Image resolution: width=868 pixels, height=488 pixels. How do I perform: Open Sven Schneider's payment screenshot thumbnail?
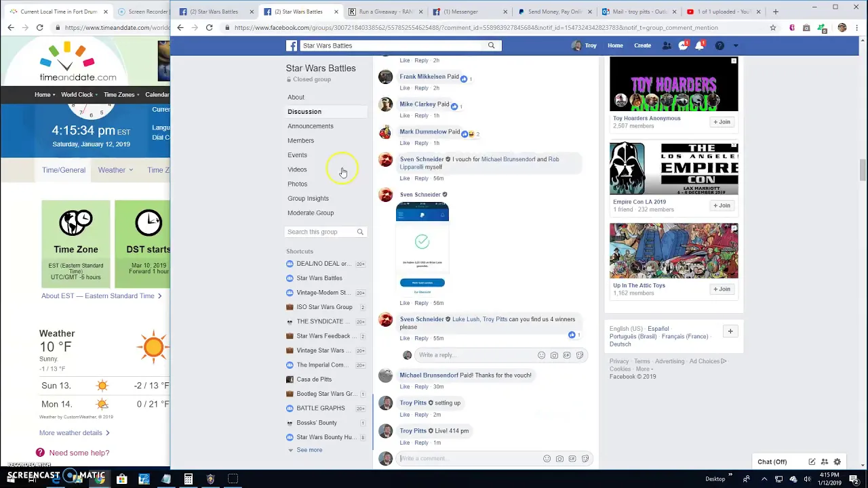(422, 249)
